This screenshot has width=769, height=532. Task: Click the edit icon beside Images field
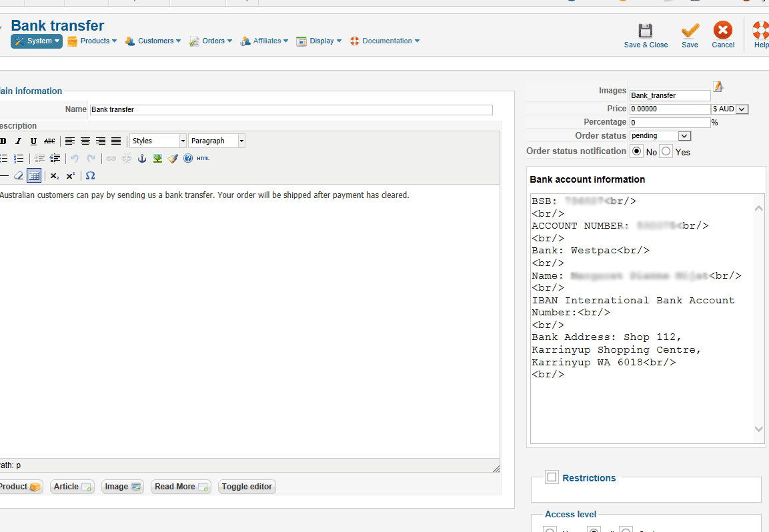pyautogui.click(x=718, y=87)
